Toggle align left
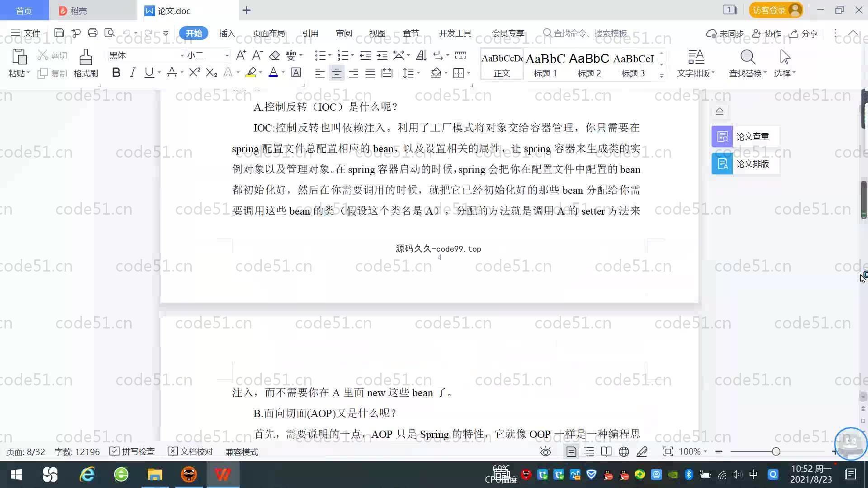Viewport: 868px width, 488px height. pos(320,73)
